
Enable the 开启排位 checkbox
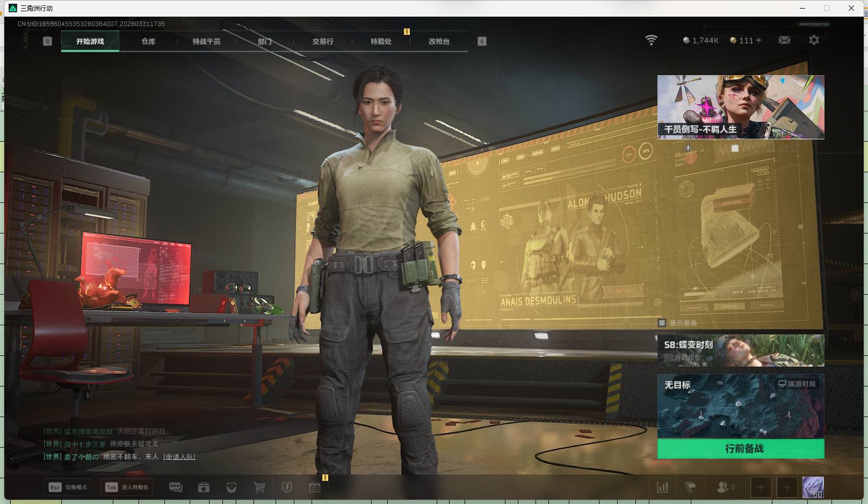(x=668, y=357)
